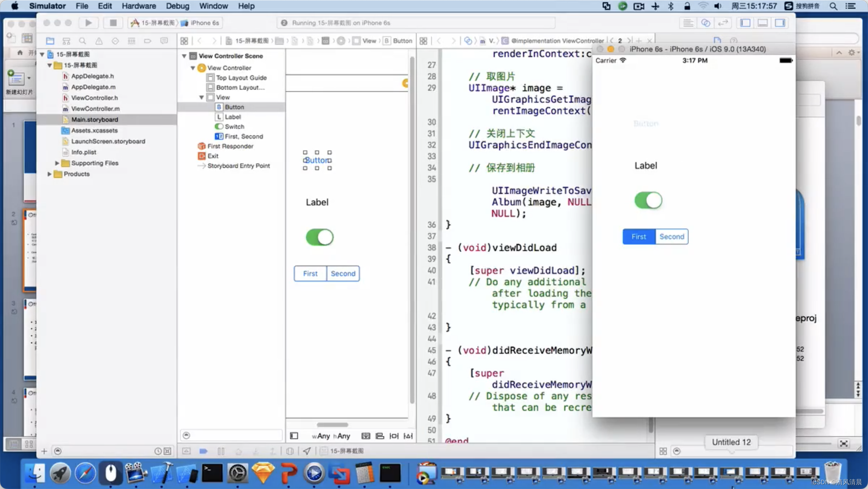
Task: Select ViewController.m in the project navigator
Action: pos(95,109)
